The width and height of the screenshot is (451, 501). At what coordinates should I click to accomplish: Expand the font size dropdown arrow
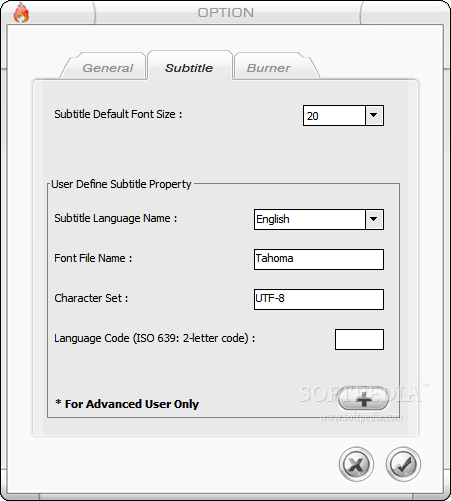point(374,115)
